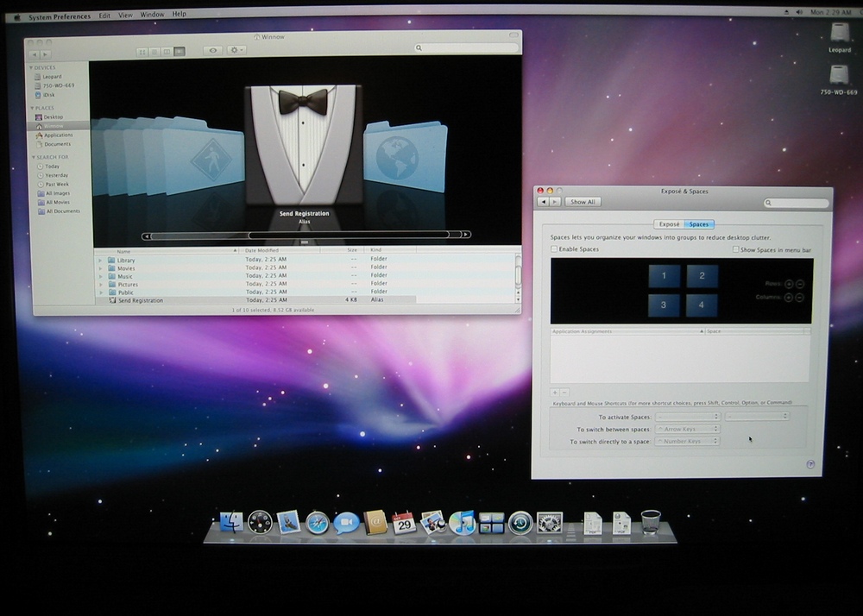Open the second 'To activate Spaces' dropdown
The height and width of the screenshot is (616, 863).
coord(757,417)
